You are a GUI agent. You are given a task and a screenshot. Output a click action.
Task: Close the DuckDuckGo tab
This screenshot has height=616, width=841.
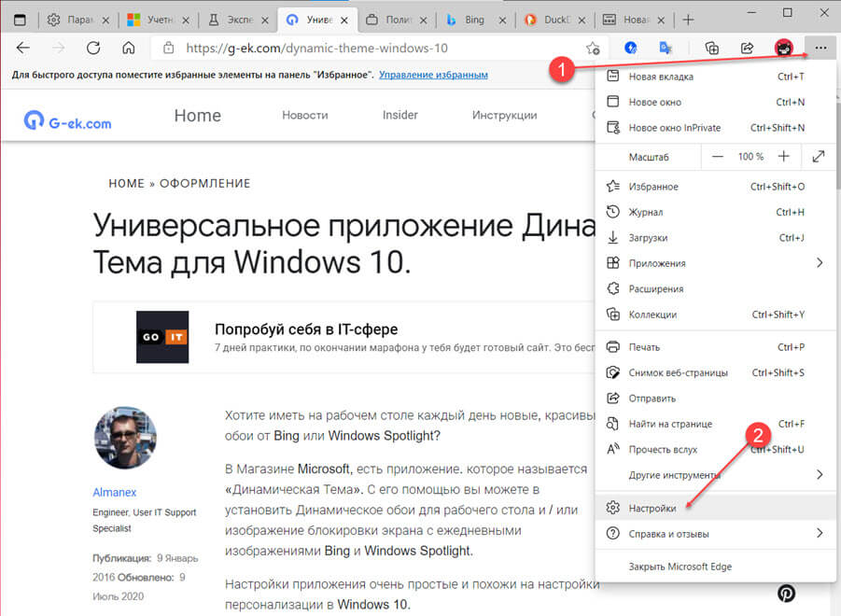tap(582, 21)
